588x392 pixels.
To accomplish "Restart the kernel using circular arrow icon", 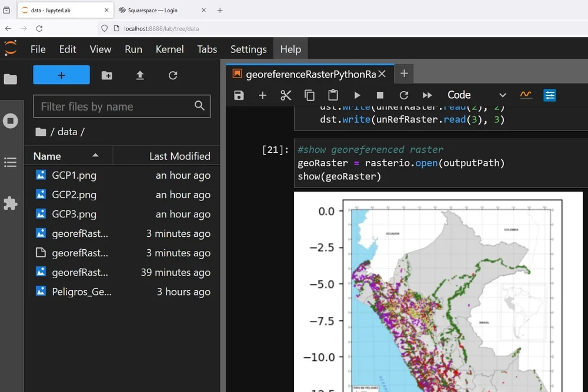I will tap(403, 95).
